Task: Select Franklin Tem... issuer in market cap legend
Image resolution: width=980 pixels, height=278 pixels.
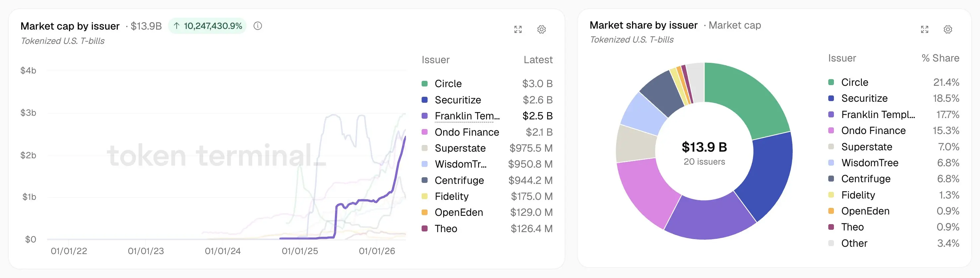Action: pos(467,116)
